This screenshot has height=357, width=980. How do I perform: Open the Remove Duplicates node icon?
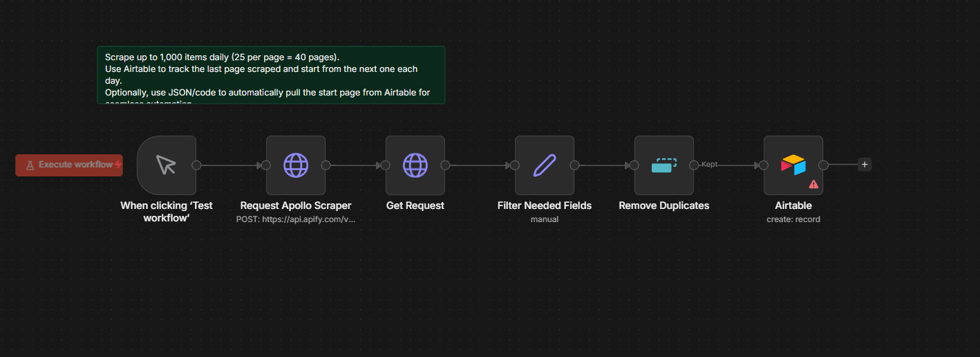point(664,165)
